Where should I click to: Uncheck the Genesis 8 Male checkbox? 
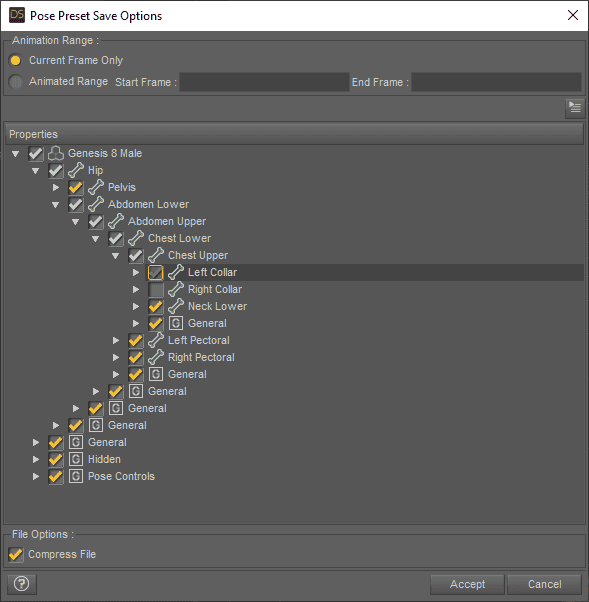[x=36, y=154]
